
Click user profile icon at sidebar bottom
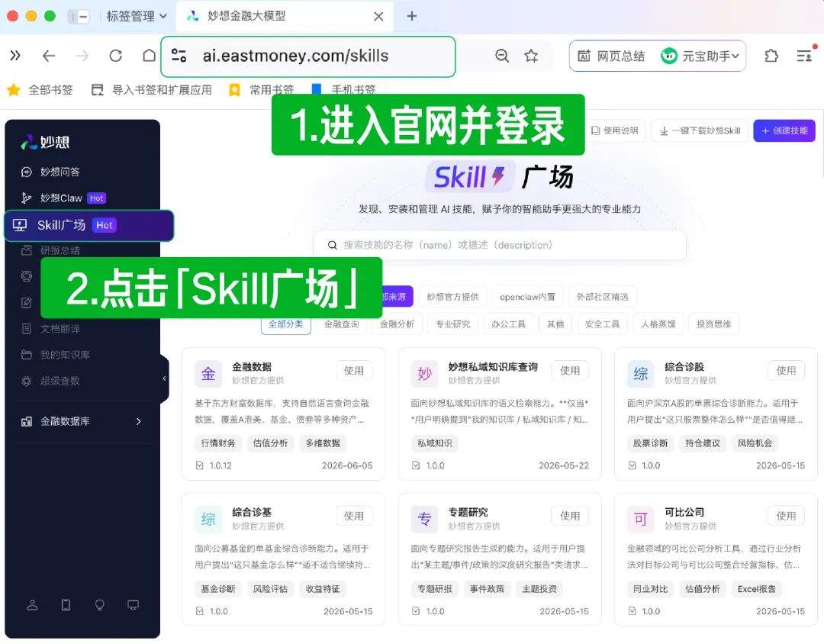(33, 604)
